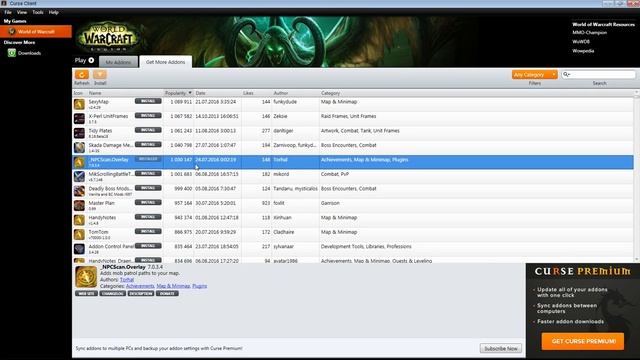Viewport: 640px width, 360px height.
Task: Click the MikScrollingBattleText addon icon
Action: 79,176
